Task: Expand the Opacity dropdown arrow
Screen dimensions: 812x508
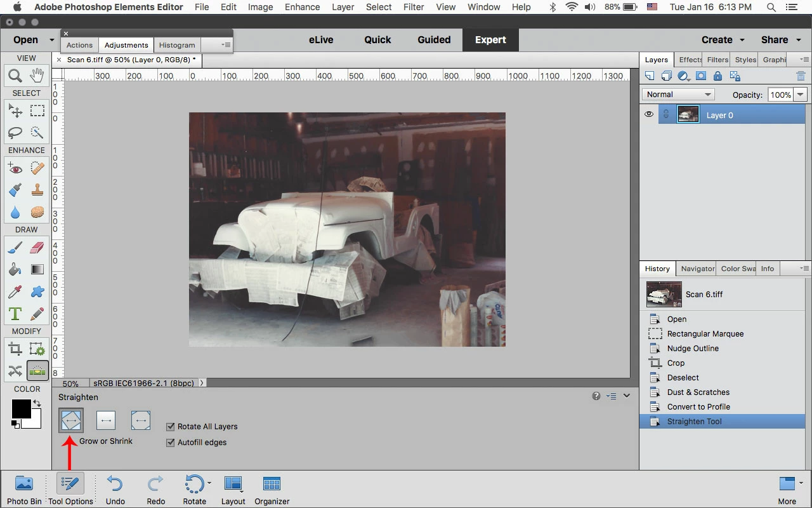Action: [x=801, y=95]
